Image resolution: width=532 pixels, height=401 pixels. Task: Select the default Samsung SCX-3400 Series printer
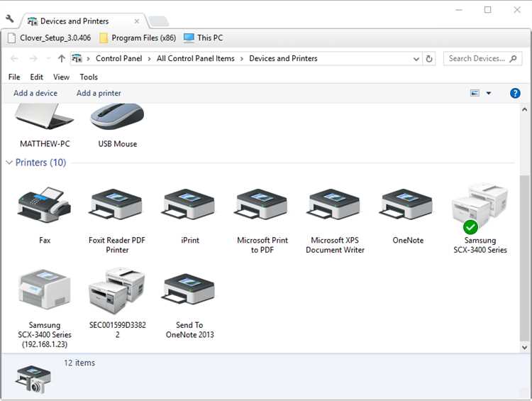(x=480, y=208)
